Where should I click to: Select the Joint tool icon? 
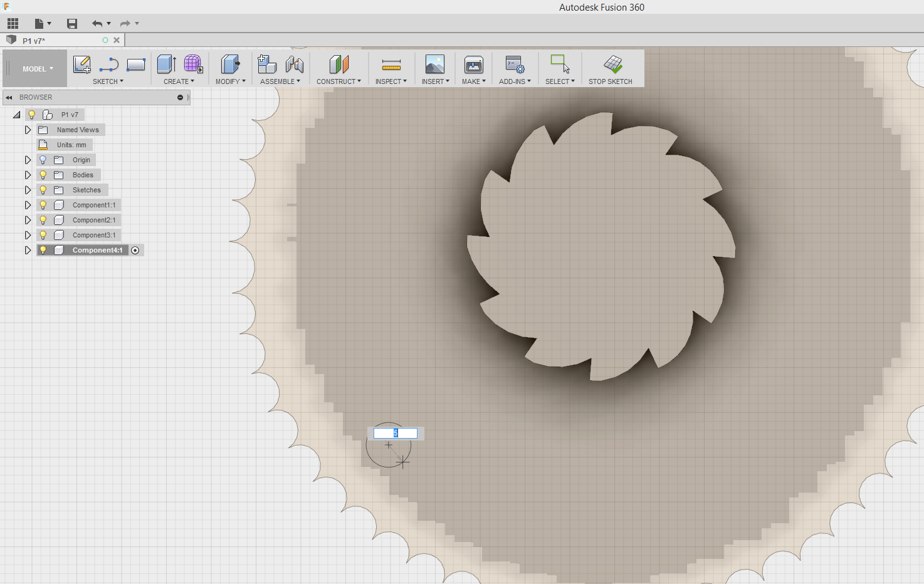pyautogui.click(x=295, y=64)
